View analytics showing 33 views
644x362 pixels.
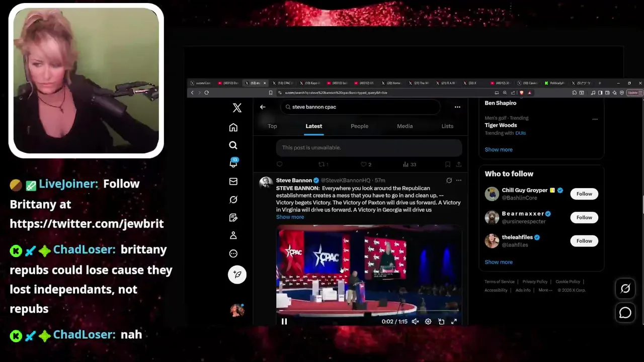[410, 164]
